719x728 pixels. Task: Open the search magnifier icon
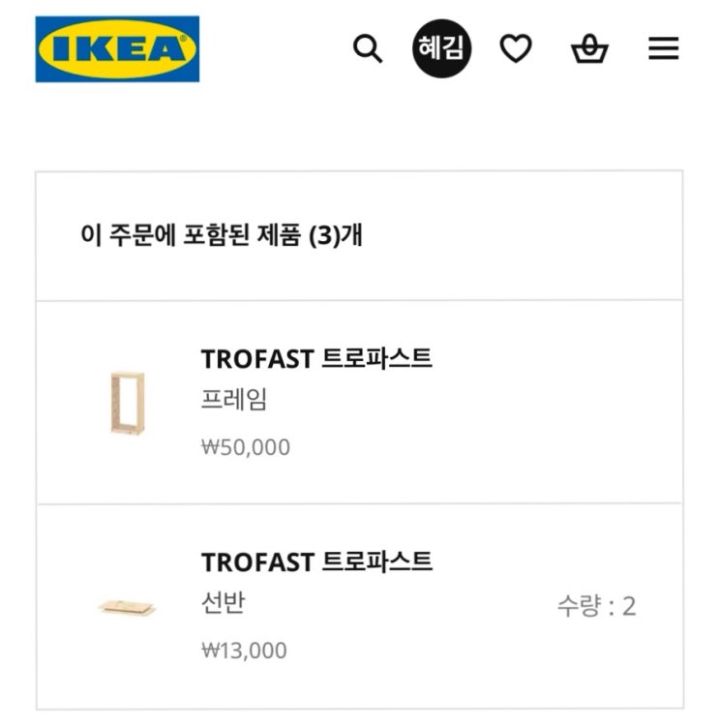click(368, 48)
